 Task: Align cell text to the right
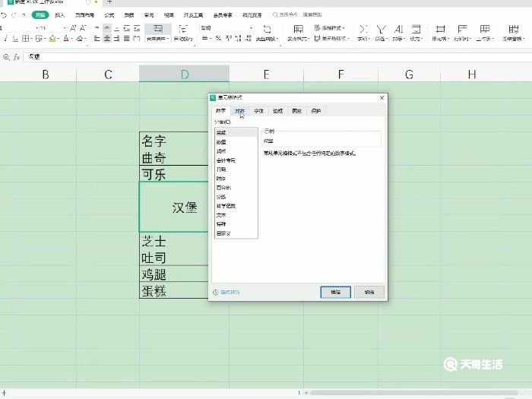point(117,38)
